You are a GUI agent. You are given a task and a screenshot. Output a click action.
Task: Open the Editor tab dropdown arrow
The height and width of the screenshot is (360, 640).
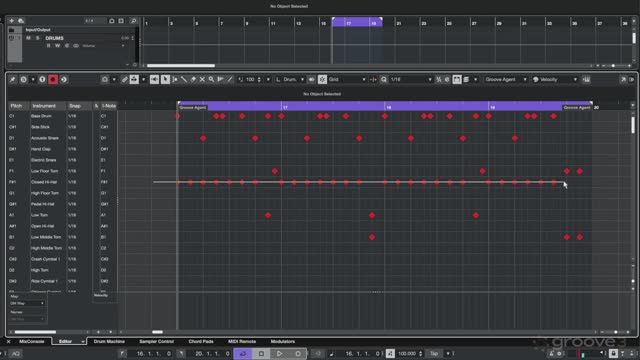pyautogui.click(x=83, y=342)
